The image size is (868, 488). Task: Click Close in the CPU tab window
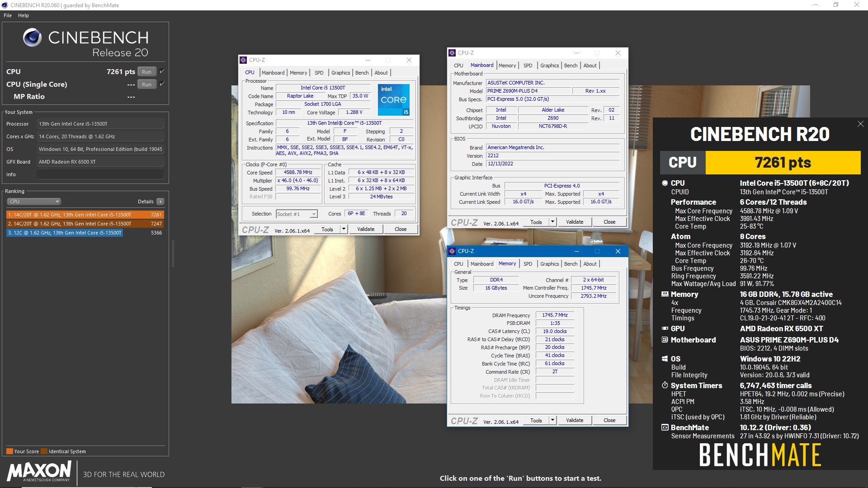point(401,230)
